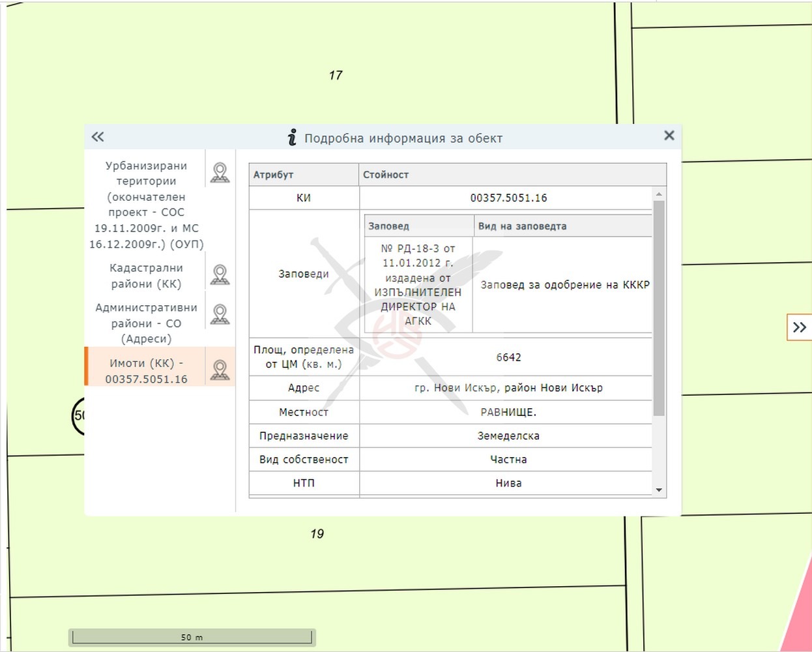Collapse the left panel with double chevron
This screenshot has height=652, width=812.
click(98, 137)
